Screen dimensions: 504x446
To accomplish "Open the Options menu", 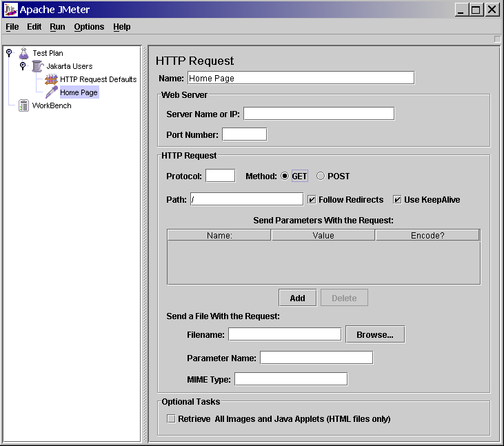I will pyautogui.click(x=89, y=27).
